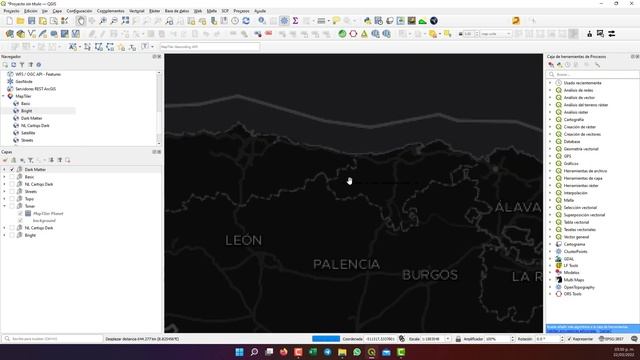Select ORS Tools in the Processing toolbox
The width and height of the screenshot is (640, 360).
573,294
